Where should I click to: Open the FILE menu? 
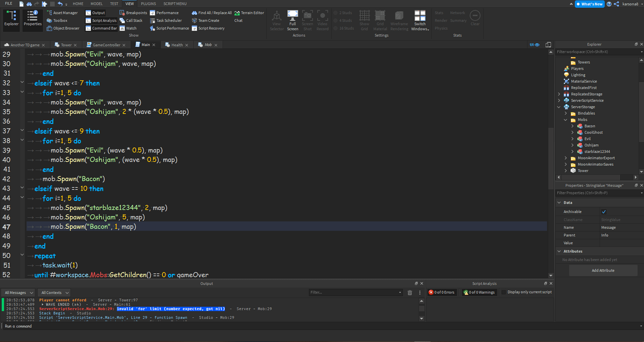click(8, 4)
